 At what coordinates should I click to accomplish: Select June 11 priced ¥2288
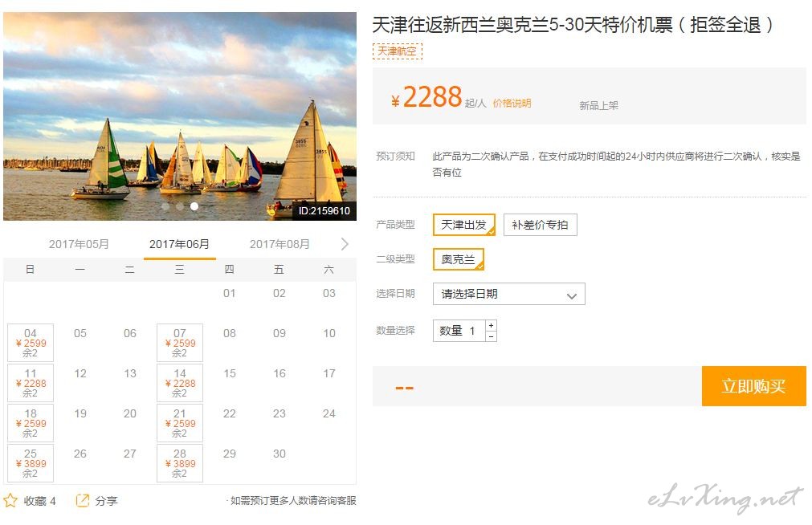(31, 383)
